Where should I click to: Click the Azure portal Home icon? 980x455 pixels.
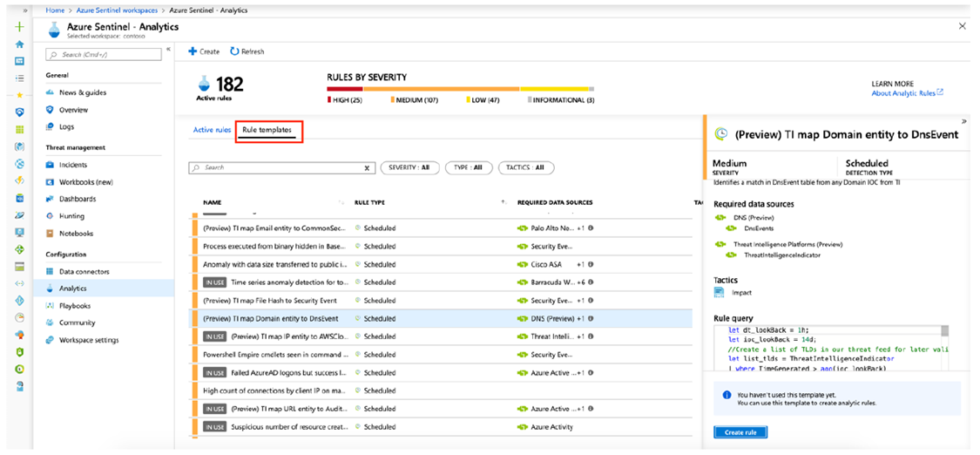[x=19, y=44]
